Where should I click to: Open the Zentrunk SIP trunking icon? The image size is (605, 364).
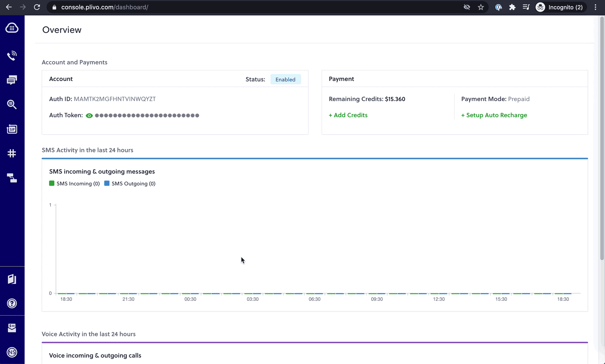(12, 129)
